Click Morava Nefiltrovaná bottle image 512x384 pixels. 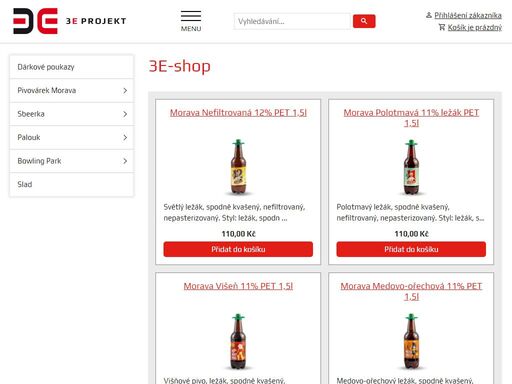(238, 167)
